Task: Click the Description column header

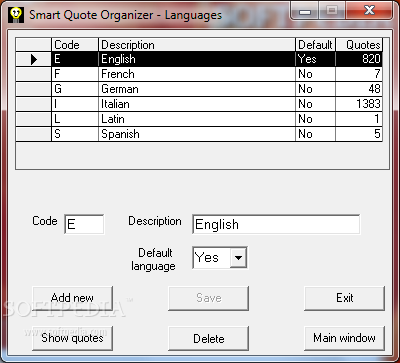Action: (197, 45)
